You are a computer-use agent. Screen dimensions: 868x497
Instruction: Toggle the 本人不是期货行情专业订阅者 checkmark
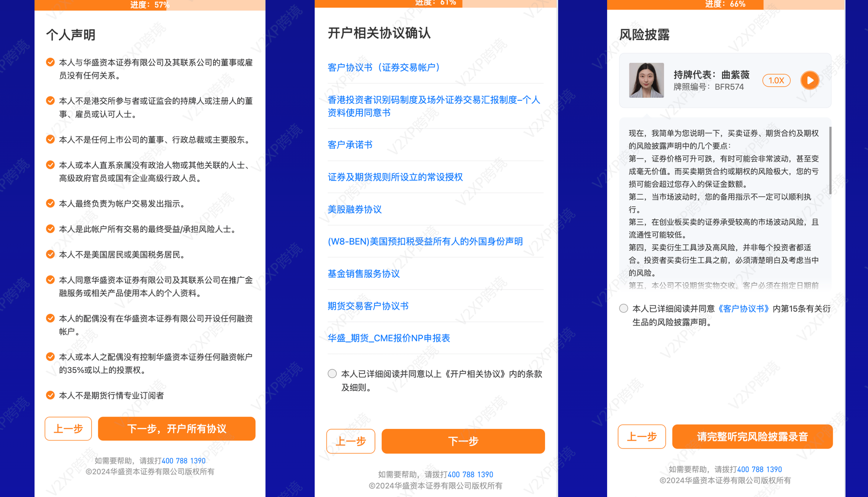click(x=50, y=395)
